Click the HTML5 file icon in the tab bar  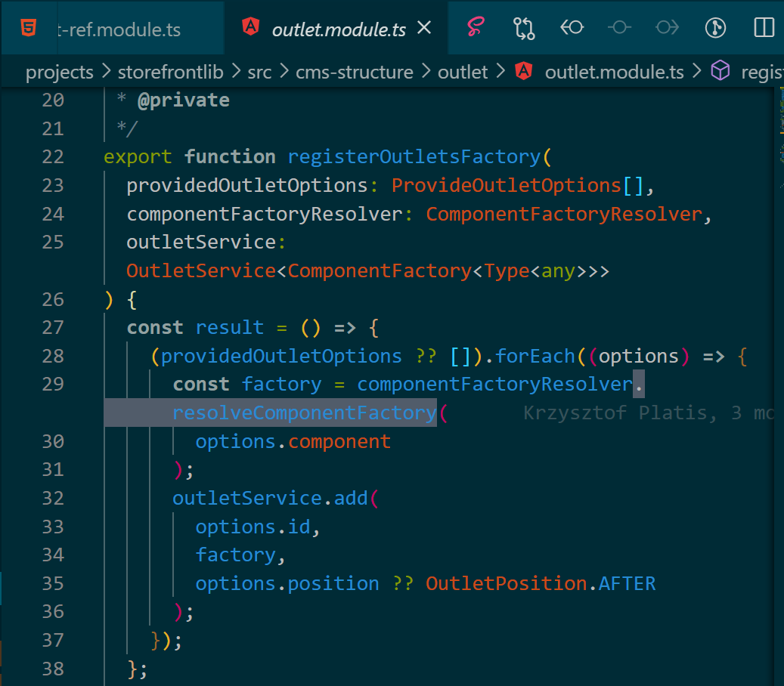click(29, 27)
